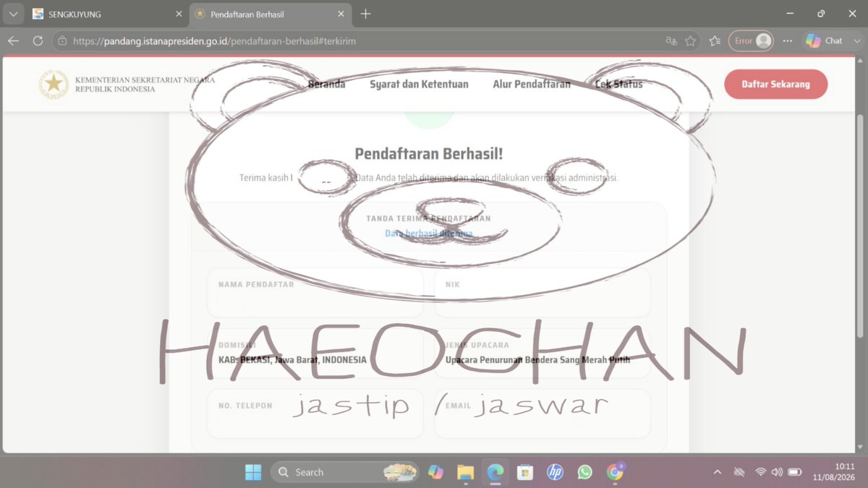This screenshot has width=868, height=488.
Task: Launch Copilot from the taskbar
Action: point(435,472)
